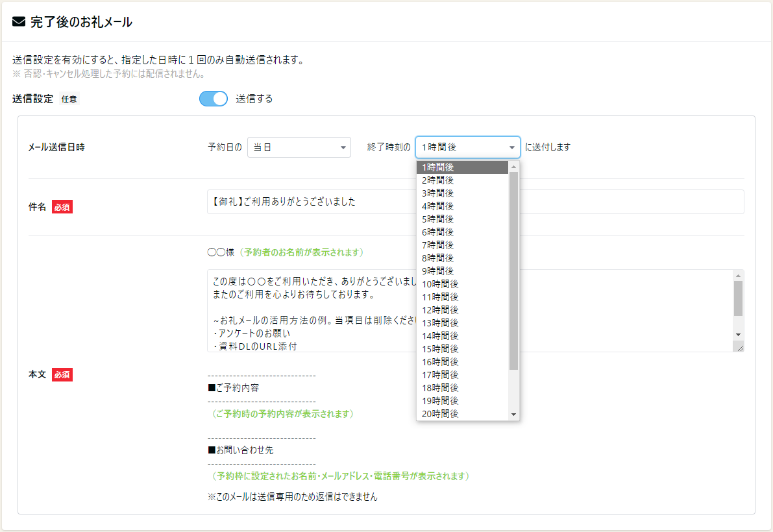Open the 予約日の 当日 dropdown
This screenshot has width=773, height=532.
click(299, 147)
